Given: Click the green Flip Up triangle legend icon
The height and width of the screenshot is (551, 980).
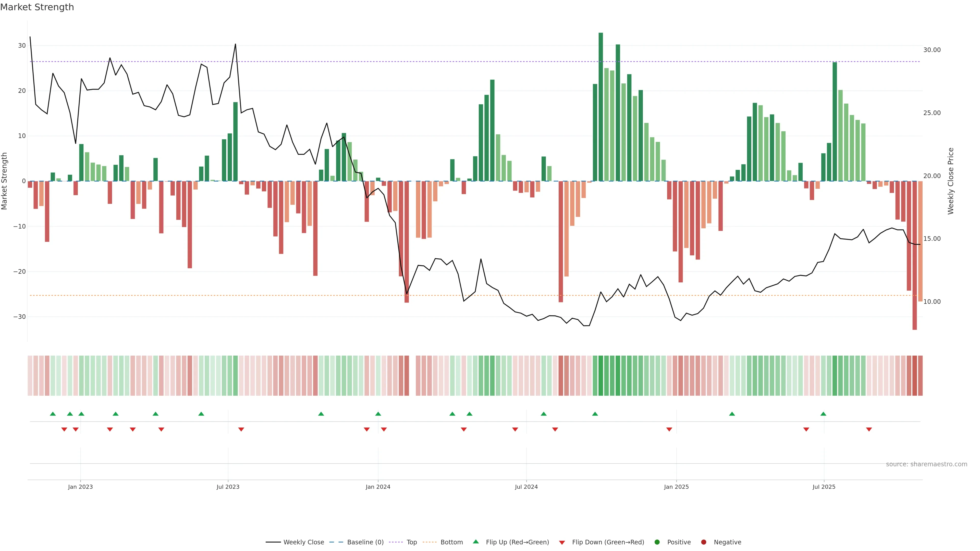Looking at the screenshot, I should pyautogui.click(x=475, y=542).
